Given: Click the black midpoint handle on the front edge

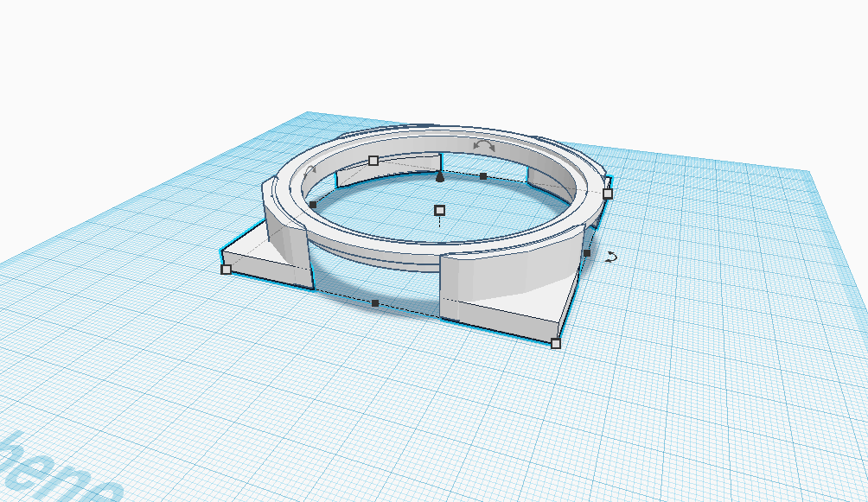Looking at the screenshot, I should [375, 303].
